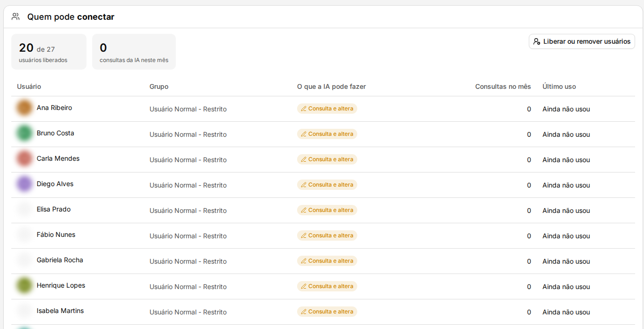
Task: Click the Consultas no mês column header
Action: coord(503,86)
